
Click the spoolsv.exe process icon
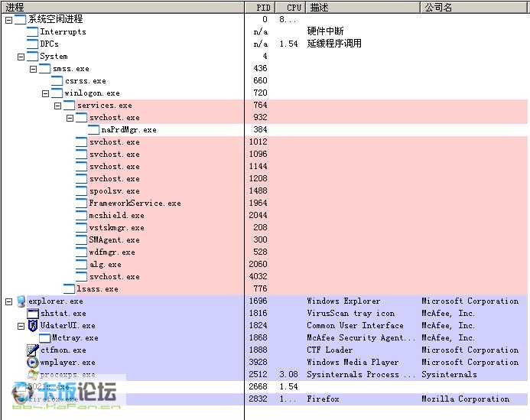[x=82, y=190]
